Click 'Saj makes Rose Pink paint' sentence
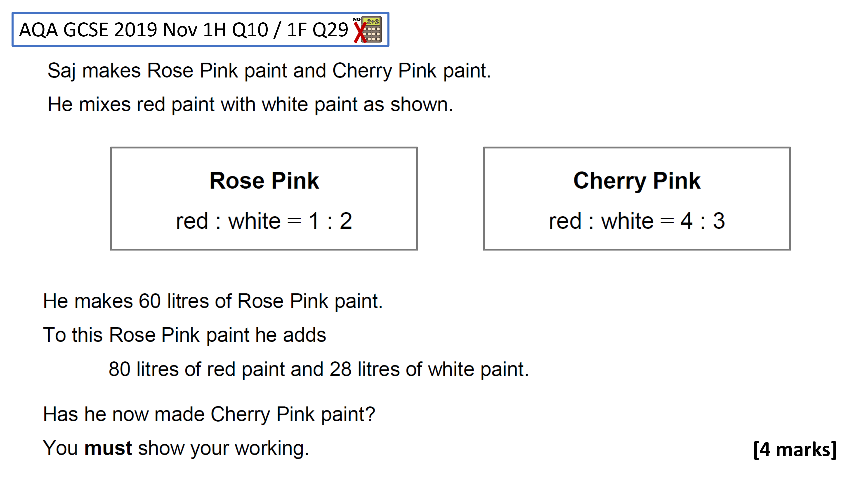 pos(269,71)
